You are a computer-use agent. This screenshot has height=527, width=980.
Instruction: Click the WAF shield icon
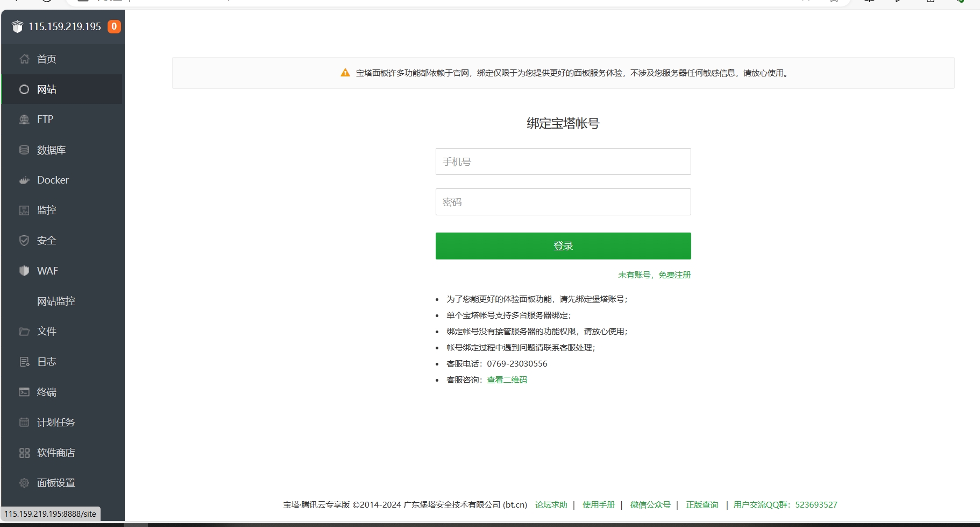tap(24, 271)
